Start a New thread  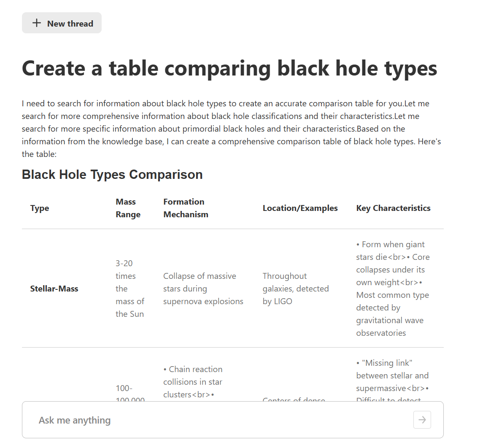click(x=62, y=23)
